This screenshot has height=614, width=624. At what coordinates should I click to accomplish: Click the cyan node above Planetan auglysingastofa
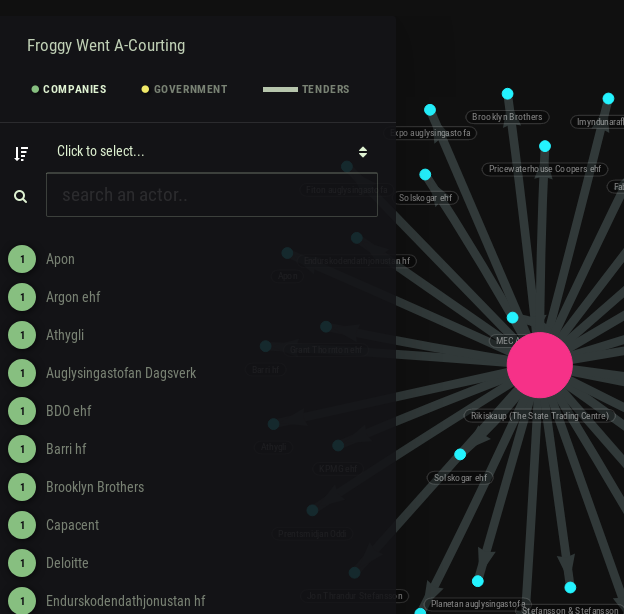(478, 581)
